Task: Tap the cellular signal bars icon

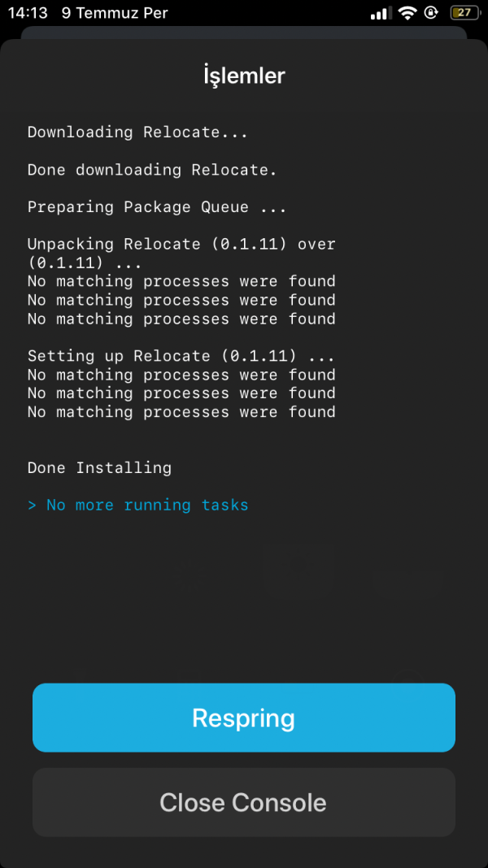Action: pyautogui.click(x=380, y=14)
